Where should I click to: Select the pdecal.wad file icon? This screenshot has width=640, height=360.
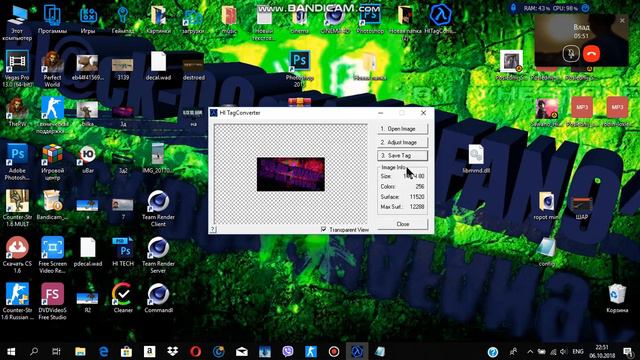88,252
